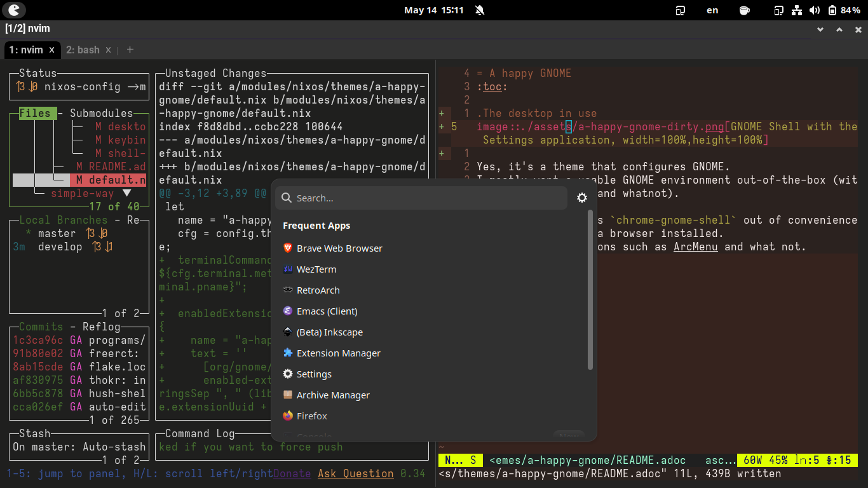Image resolution: width=868 pixels, height=488 pixels.
Task: Select the Submodules tab in lazygit
Action: 102,113
